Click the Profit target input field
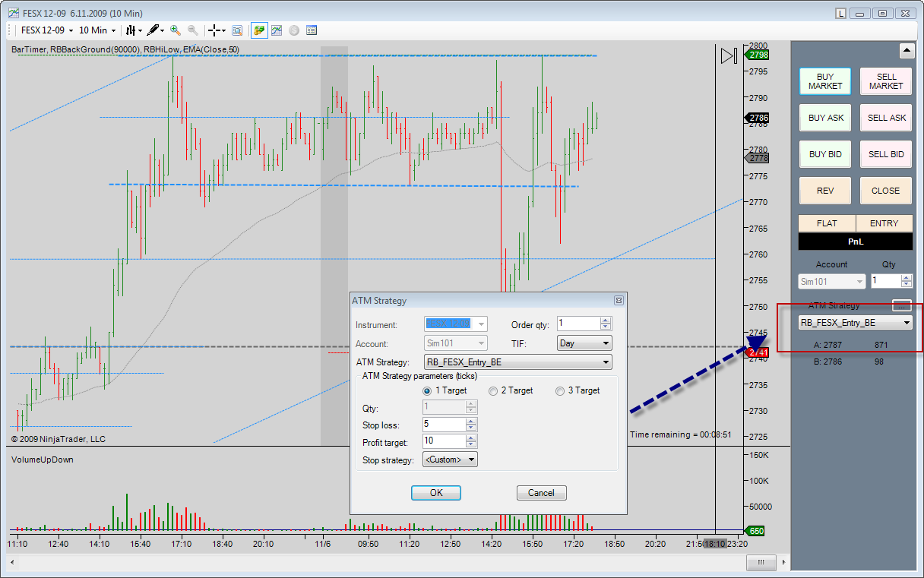 [444, 442]
